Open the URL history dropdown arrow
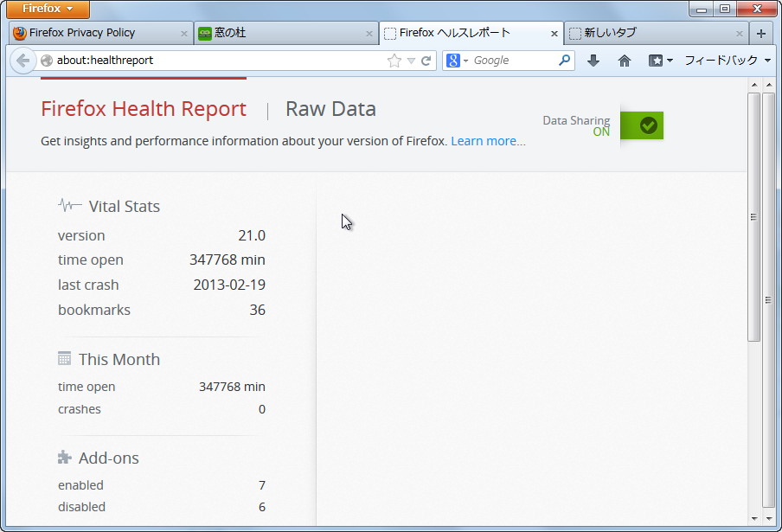The height and width of the screenshot is (532, 782). click(x=411, y=61)
